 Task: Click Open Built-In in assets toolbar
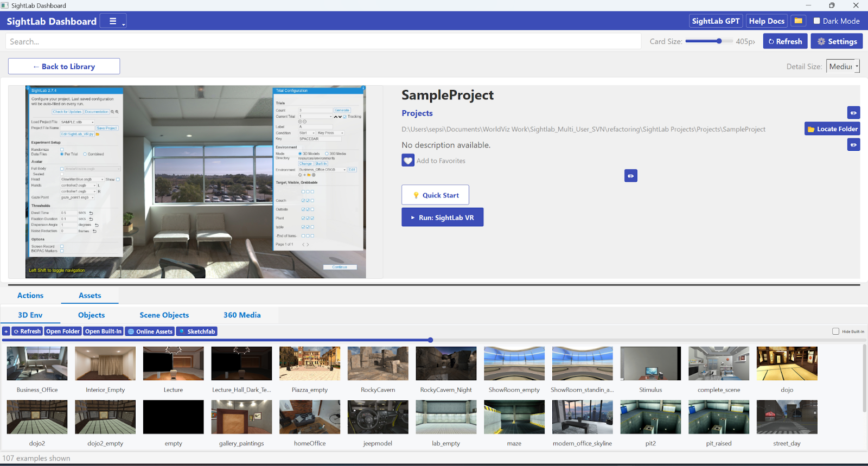[x=103, y=331]
